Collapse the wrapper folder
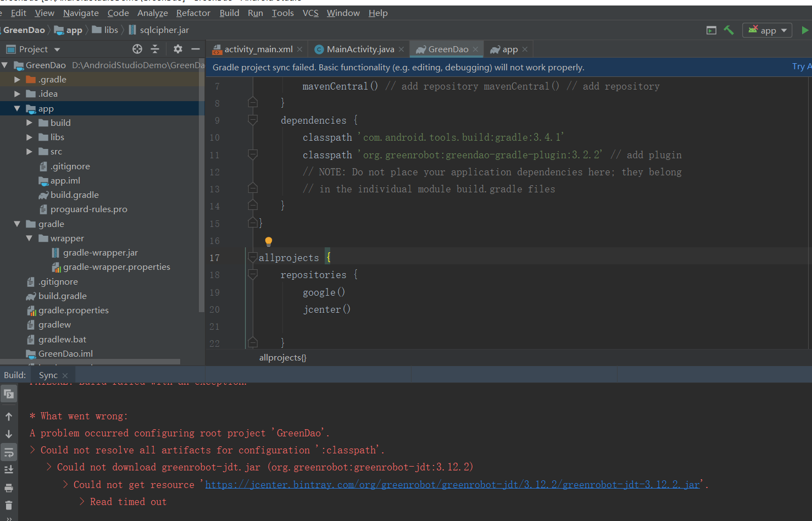This screenshot has height=521, width=812. [x=29, y=238]
